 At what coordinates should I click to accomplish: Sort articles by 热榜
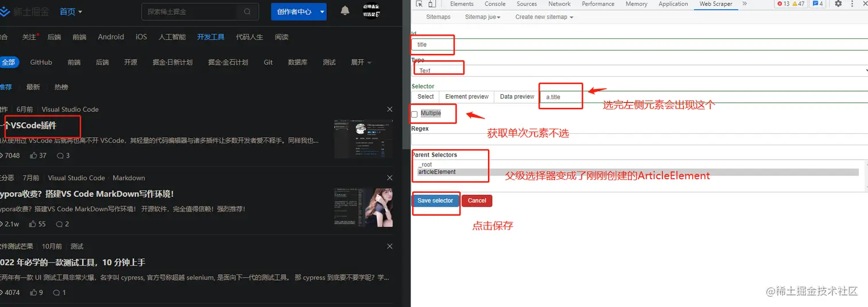click(61, 87)
